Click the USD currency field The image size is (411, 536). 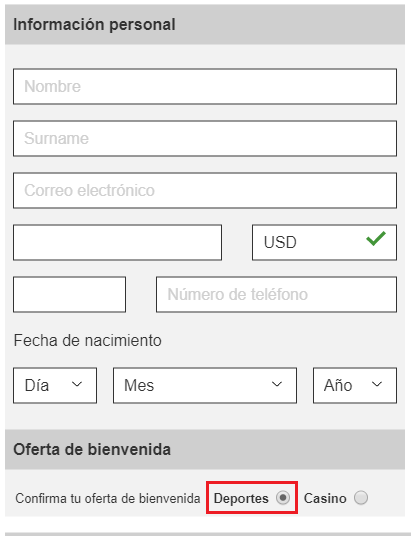pyautogui.click(x=324, y=242)
